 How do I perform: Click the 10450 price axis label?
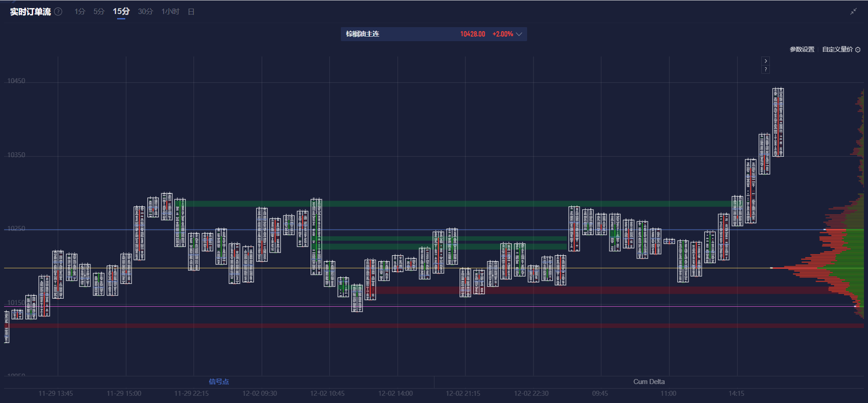(16, 81)
